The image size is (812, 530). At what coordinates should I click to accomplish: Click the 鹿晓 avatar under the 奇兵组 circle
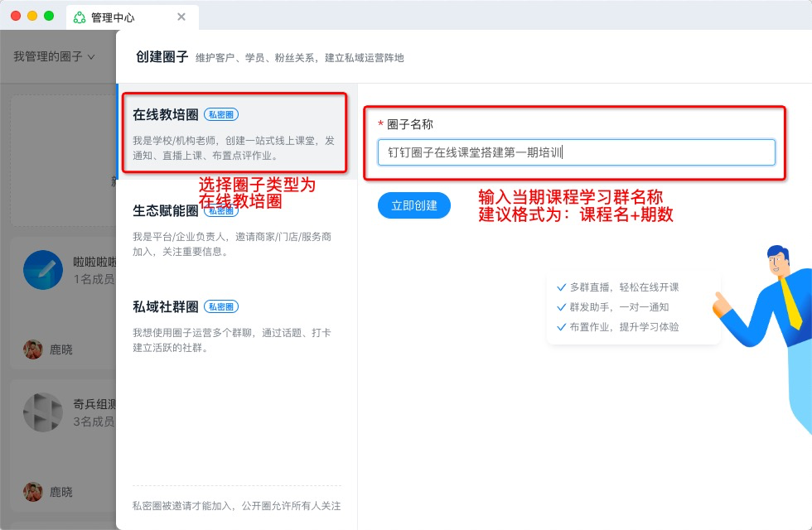coord(32,492)
